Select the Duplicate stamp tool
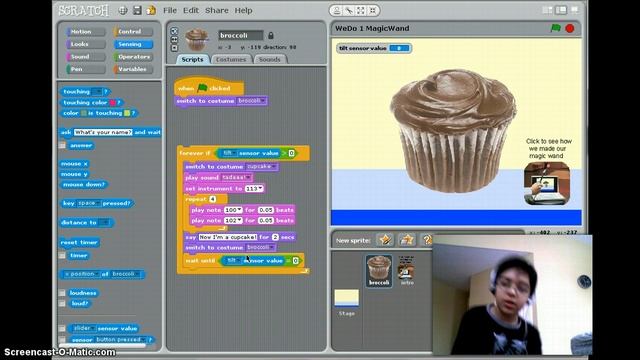Viewport: 640px width, 360px height. tap(337, 11)
